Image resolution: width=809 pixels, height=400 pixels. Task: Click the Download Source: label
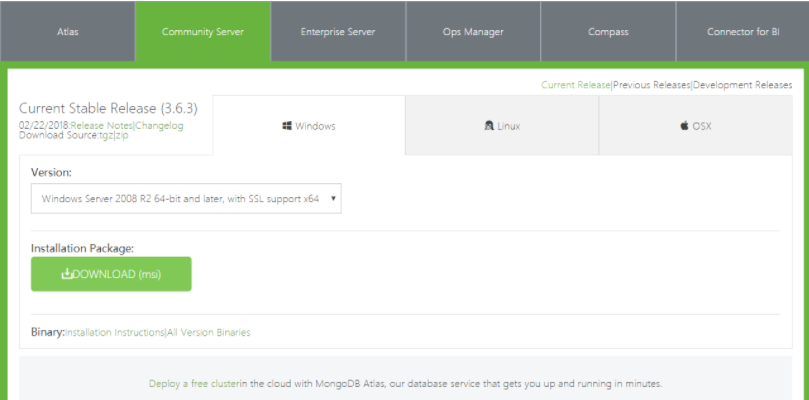click(x=58, y=136)
